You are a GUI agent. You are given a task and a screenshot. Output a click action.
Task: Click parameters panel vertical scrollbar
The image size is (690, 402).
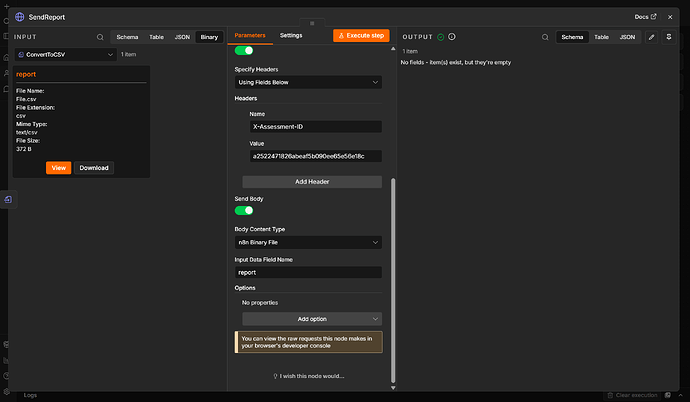393,281
